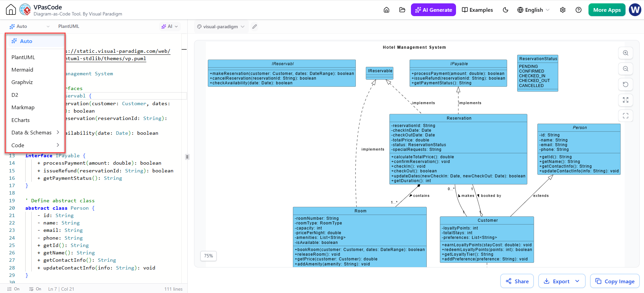The width and height of the screenshot is (644, 293).
Task: Select PlantUML from the menu
Action: 36,57
